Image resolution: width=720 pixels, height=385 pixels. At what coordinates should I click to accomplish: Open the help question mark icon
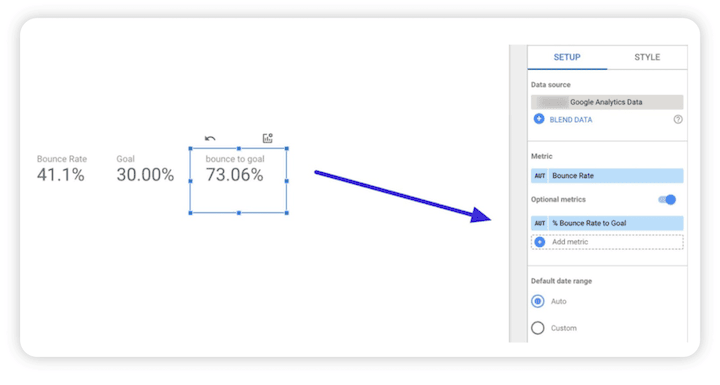pyautogui.click(x=678, y=119)
